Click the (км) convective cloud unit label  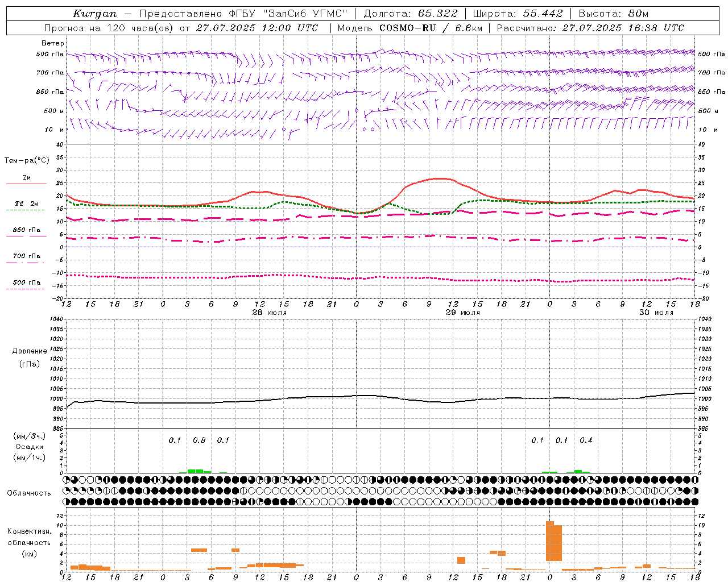pyautogui.click(x=29, y=554)
